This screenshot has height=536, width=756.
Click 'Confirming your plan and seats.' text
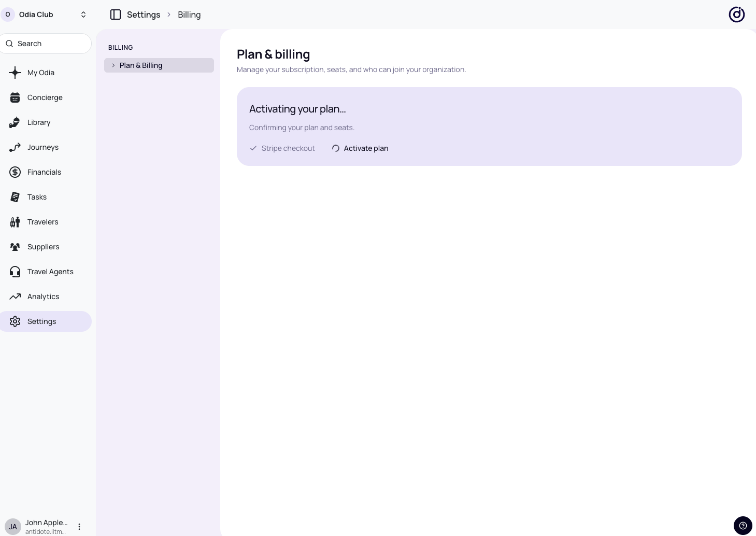point(302,128)
